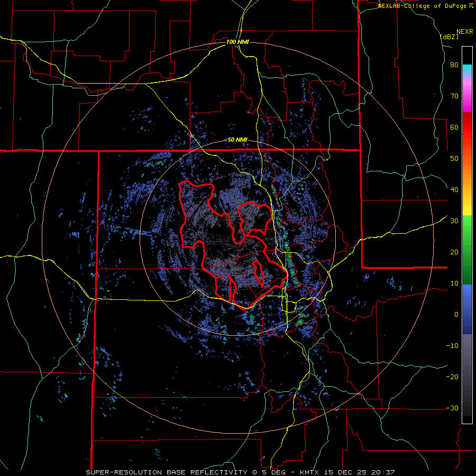This screenshot has width=476, height=476.
Task: Select the 80 dBZ scale label
Action: click(x=454, y=65)
